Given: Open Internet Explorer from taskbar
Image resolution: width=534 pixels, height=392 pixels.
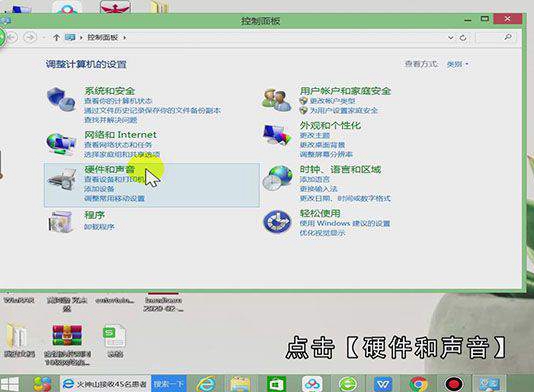Looking at the screenshot, I should pyautogui.click(x=206, y=384).
